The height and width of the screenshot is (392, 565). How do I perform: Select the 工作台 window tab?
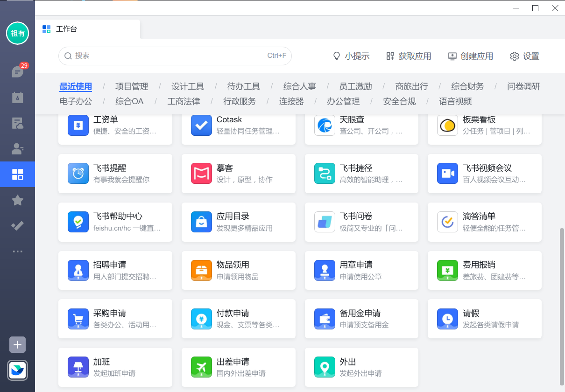[88, 29]
